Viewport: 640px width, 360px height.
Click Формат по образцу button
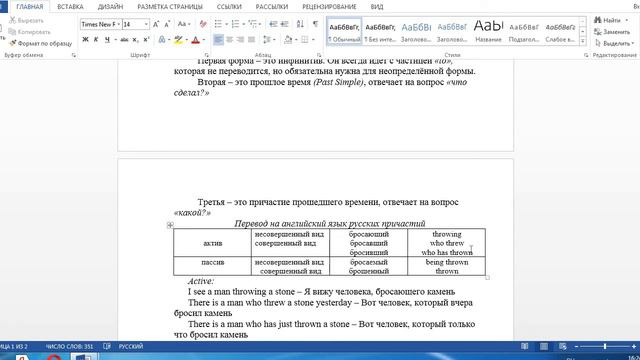pos(40,43)
